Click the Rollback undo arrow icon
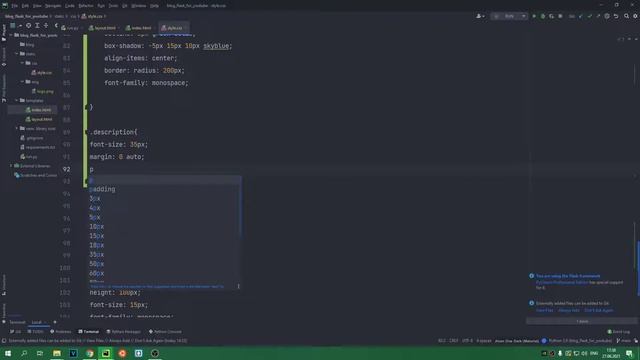This screenshot has height=360, width=640. click(616, 16)
